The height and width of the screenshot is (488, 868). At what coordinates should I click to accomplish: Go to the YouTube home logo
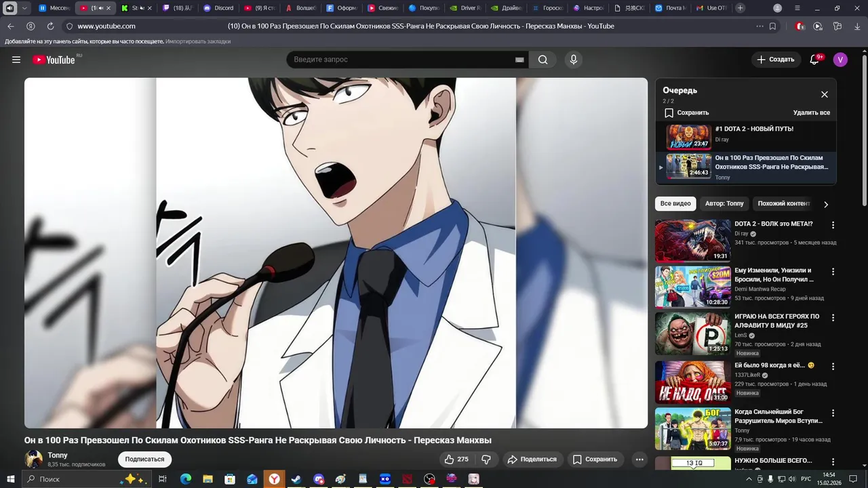(x=54, y=60)
